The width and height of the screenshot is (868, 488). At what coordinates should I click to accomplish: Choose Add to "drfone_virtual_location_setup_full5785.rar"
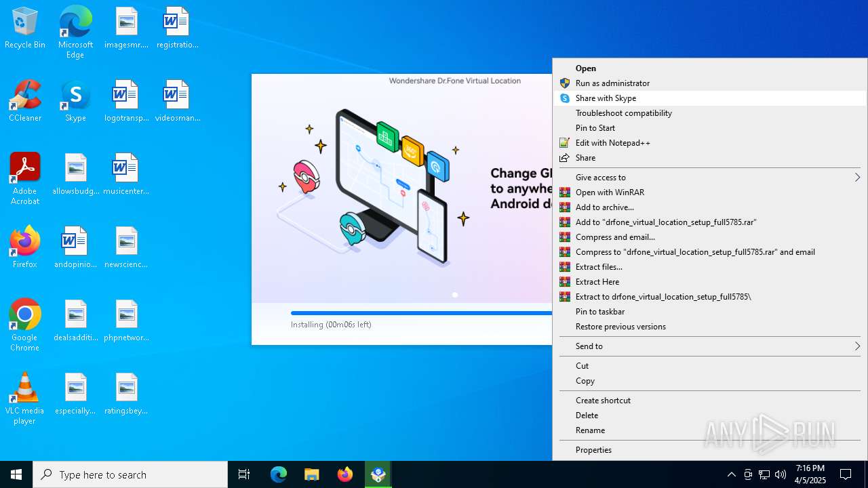tap(711, 222)
